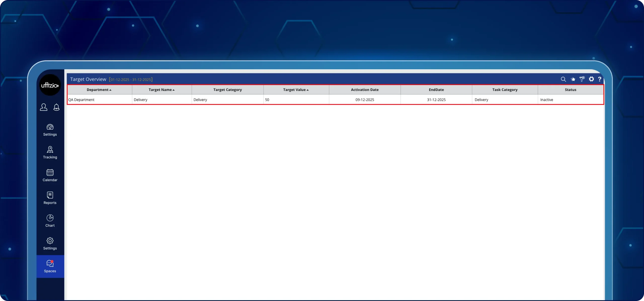Open the gear icon in report header

click(x=591, y=79)
